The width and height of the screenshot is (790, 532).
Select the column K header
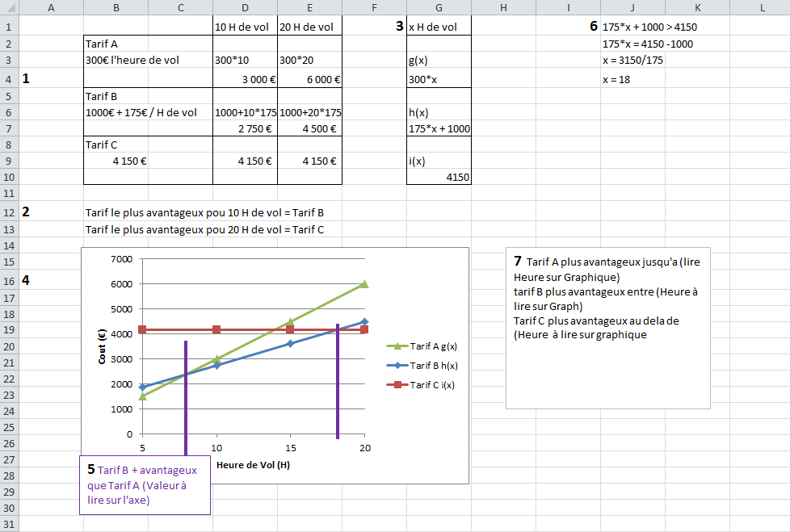pos(697,7)
